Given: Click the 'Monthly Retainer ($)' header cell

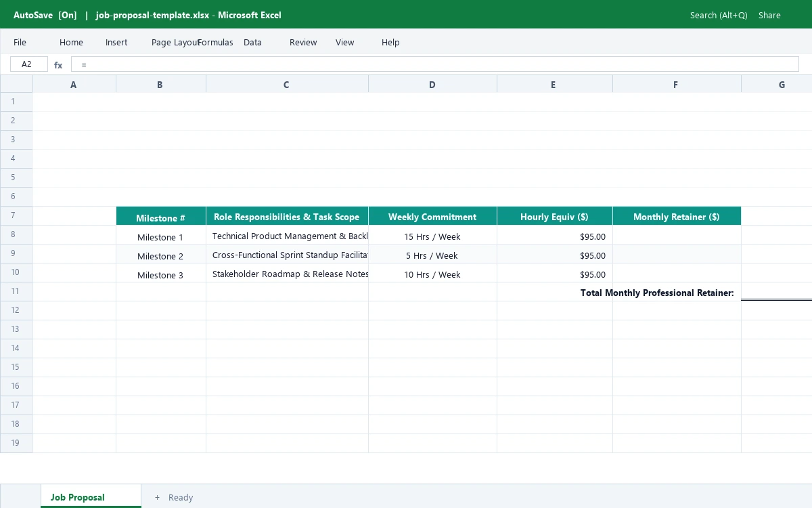Looking at the screenshot, I should point(677,216).
